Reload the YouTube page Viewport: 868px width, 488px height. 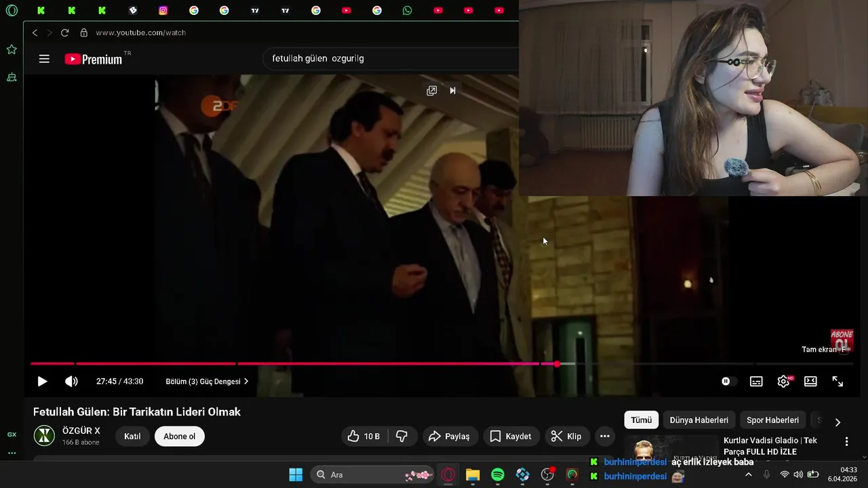[x=64, y=33]
